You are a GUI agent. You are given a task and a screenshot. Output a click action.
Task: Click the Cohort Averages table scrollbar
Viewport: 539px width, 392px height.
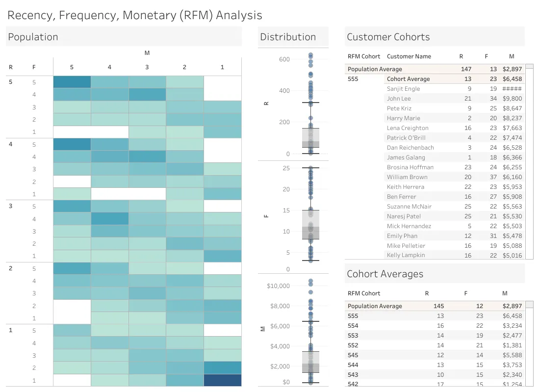[x=530, y=343]
